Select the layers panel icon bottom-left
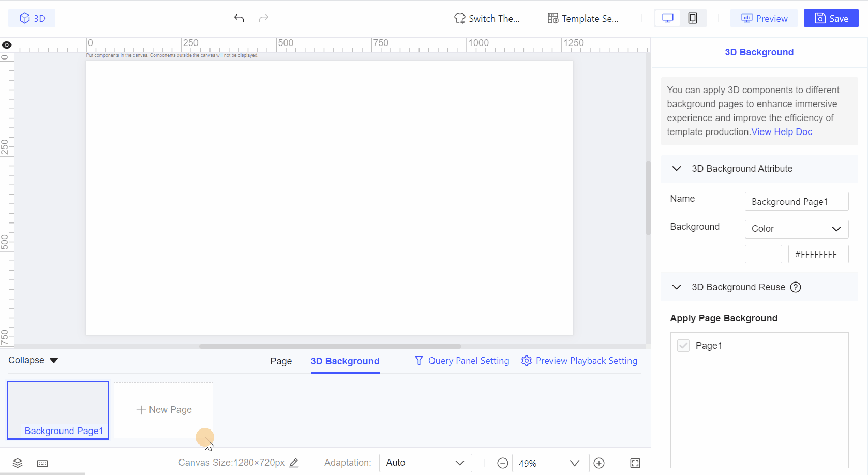The image size is (868, 475). 18,463
